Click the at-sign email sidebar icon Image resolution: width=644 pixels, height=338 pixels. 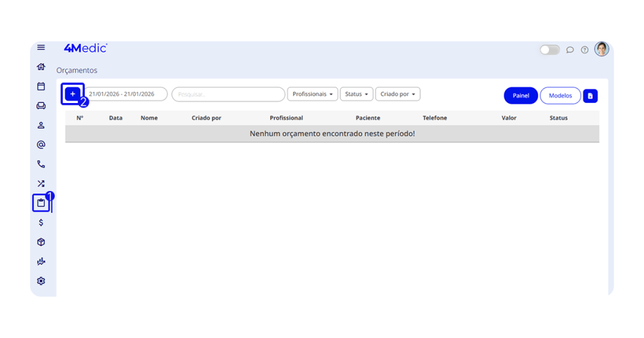point(41,144)
